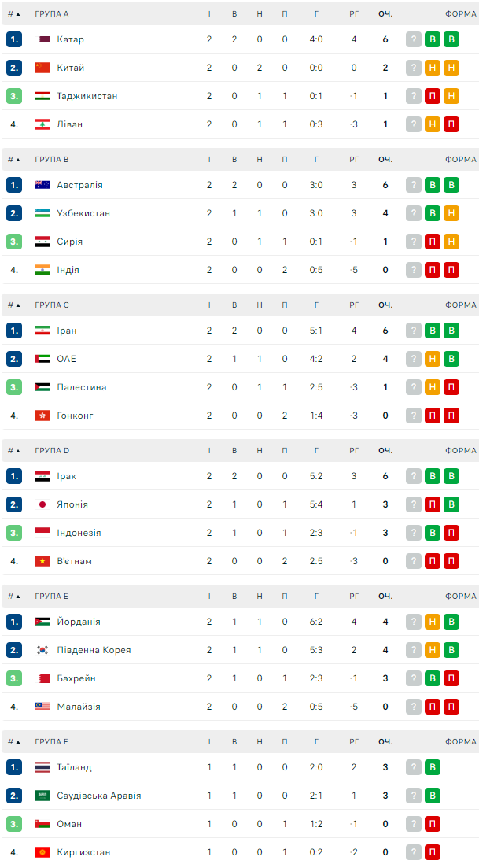Click the Japan flag beside Японія
The image size is (479, 868).
[42, 504]
